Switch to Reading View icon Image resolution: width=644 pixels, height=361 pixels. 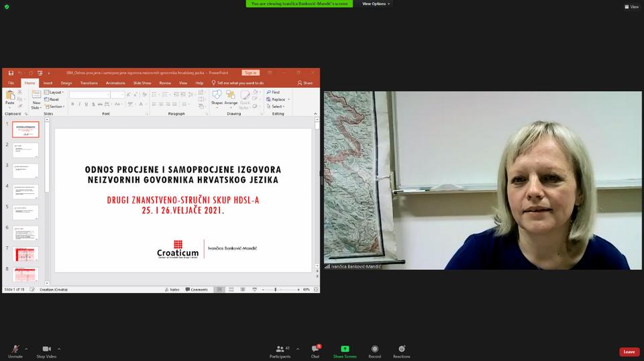click(243, 290)
